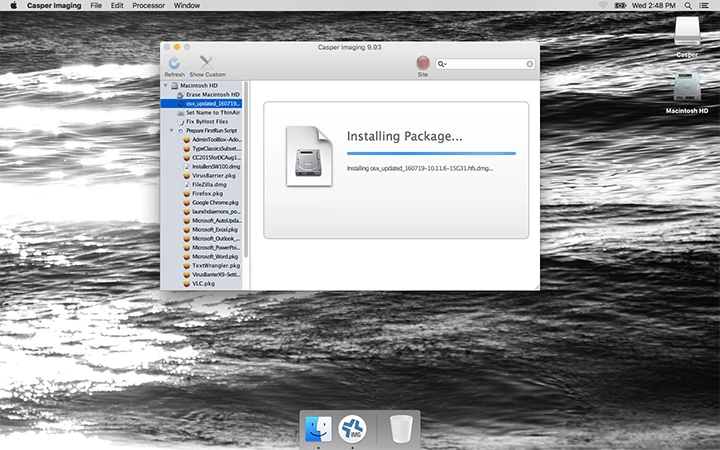Click the install progress bar
The height and width of the screenshot is (450, 720).
click(x=431, y=153)
